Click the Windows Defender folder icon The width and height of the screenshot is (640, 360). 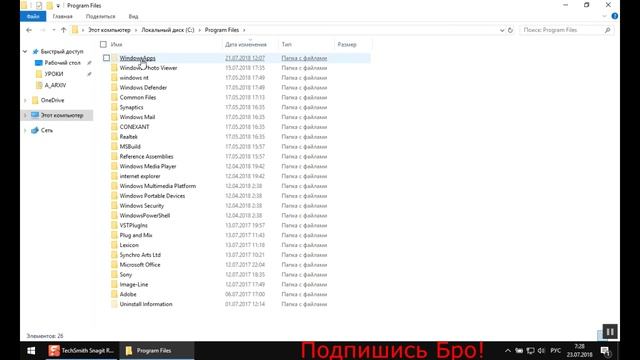tap(114, 87)
